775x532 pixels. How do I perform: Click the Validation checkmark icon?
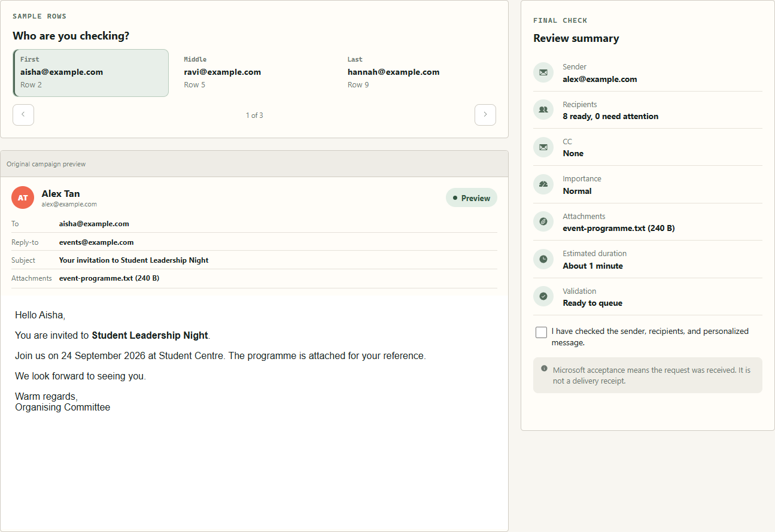point(543,296)
